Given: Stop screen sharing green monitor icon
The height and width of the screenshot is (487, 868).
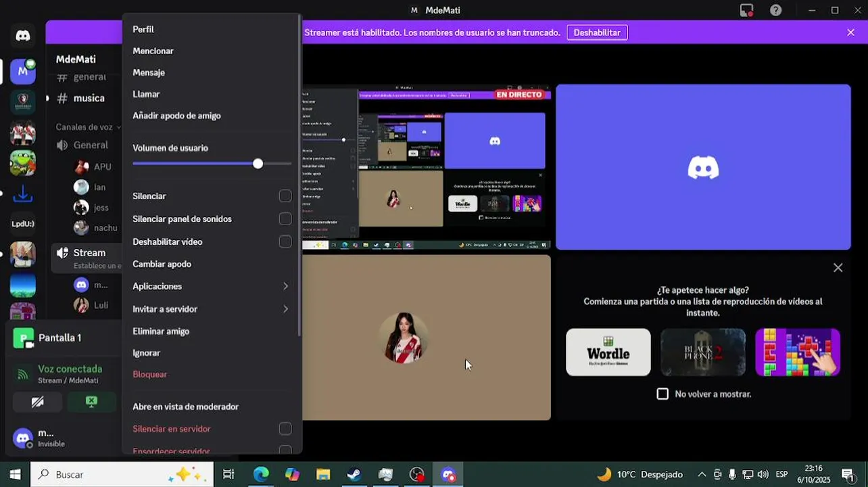Looking at the screenshot, I should (92, 402).
